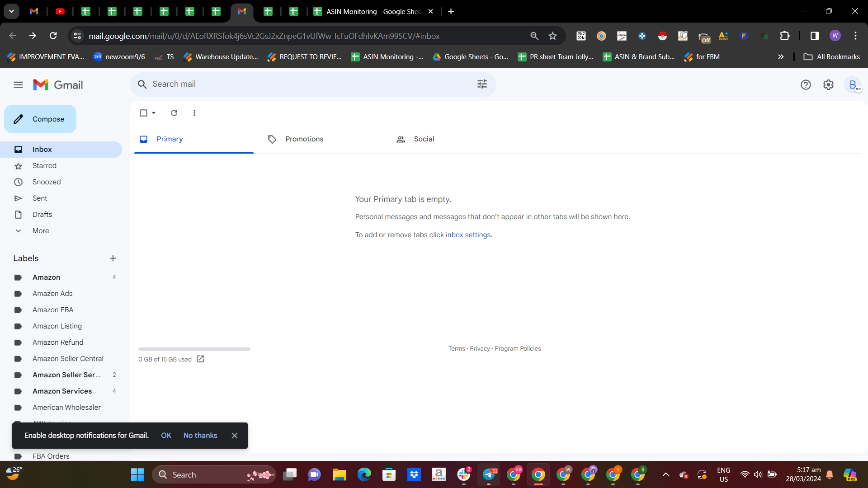Open Chrome three-dot menu

click(855, 36)
